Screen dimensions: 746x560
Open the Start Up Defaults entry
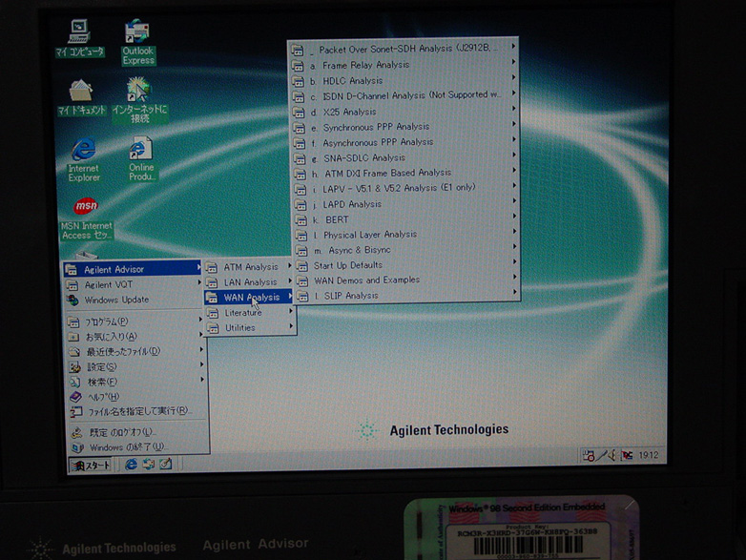click(x=406, y=265)
